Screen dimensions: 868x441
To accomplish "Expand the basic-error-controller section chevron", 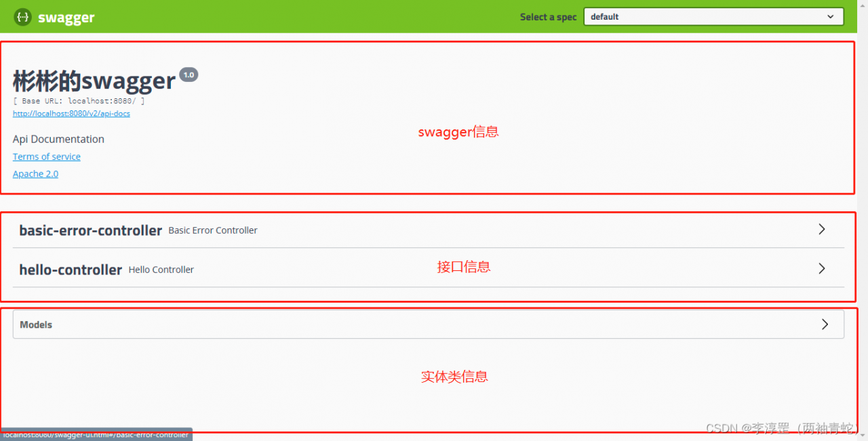I will (x=822, y=230).
